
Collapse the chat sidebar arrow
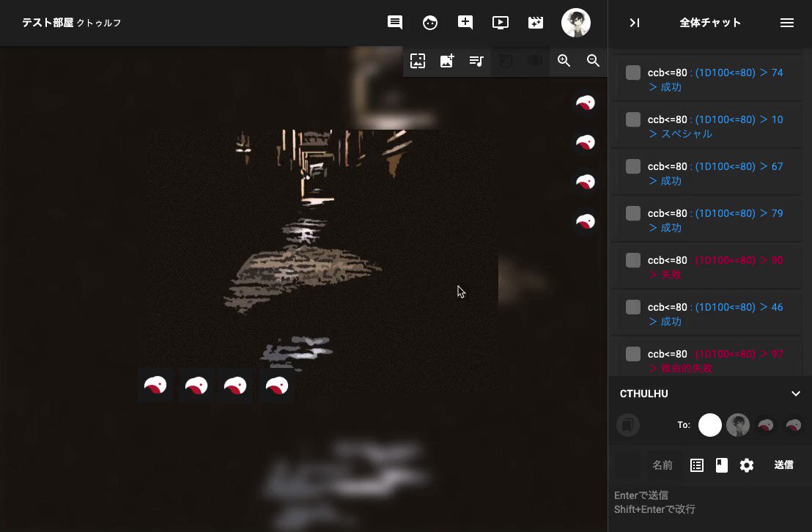(x=635, y=23)
